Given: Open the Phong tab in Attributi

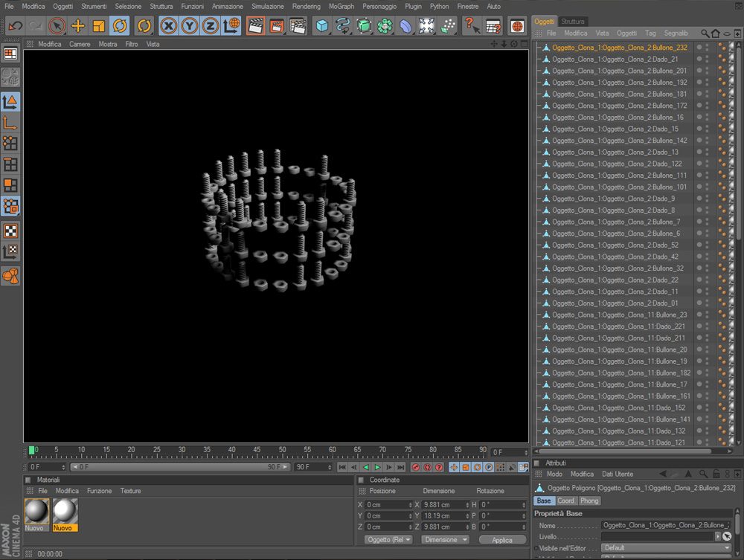Looking at the screenshot, I should 589,501.
